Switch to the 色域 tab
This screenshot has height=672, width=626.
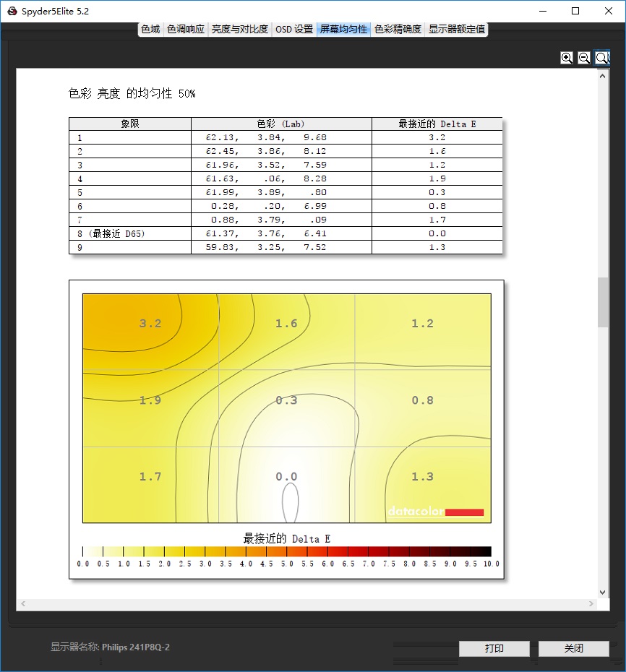(150, 29)
